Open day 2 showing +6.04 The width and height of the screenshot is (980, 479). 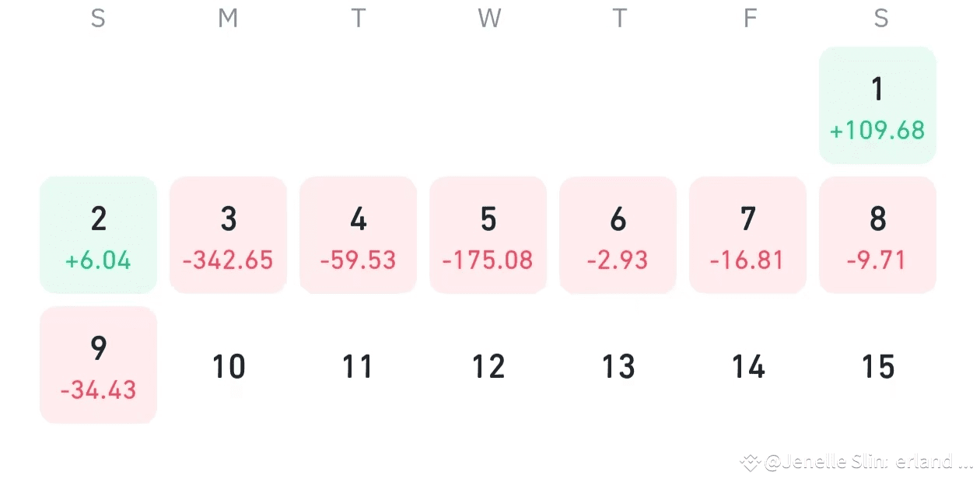pos(98,236)
